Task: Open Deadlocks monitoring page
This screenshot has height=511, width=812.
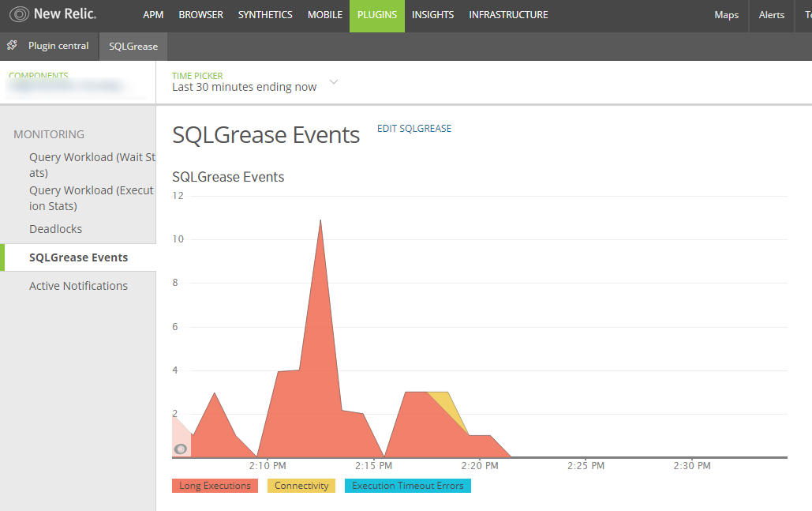Action: (55, 229)
